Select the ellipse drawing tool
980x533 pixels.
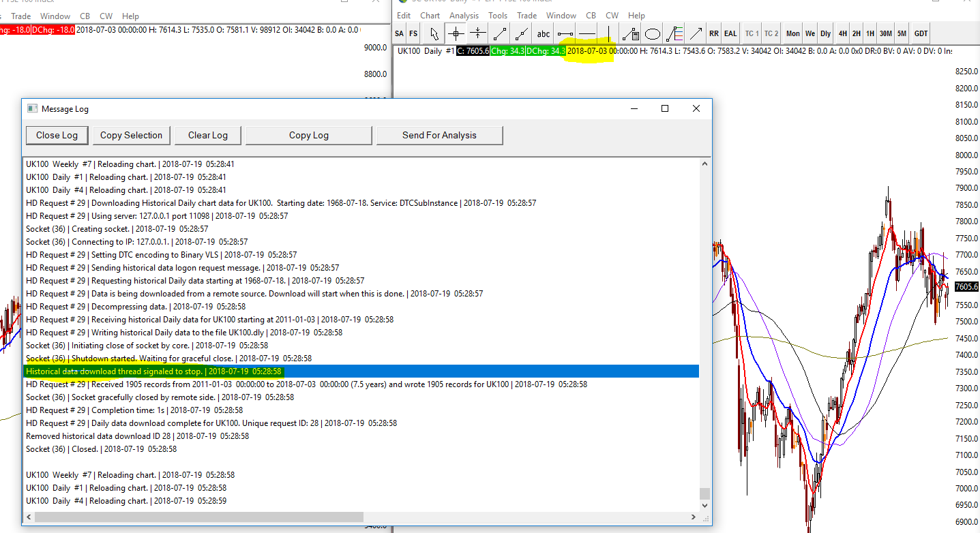tap(653, 33)
